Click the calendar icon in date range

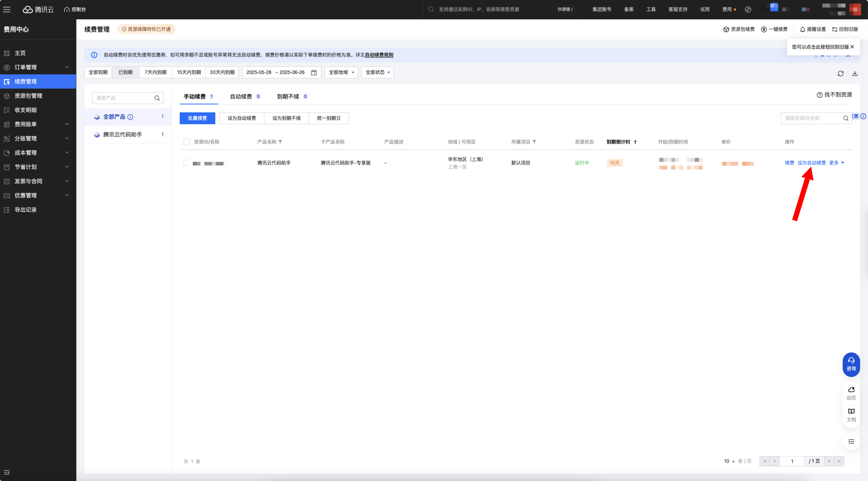(313, 72)
